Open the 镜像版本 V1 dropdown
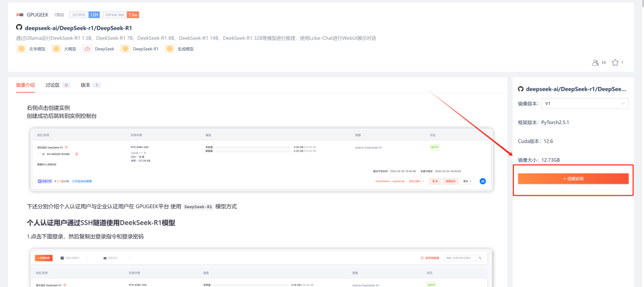The height and width of the screenshot is (287, 644). [585, 104]
